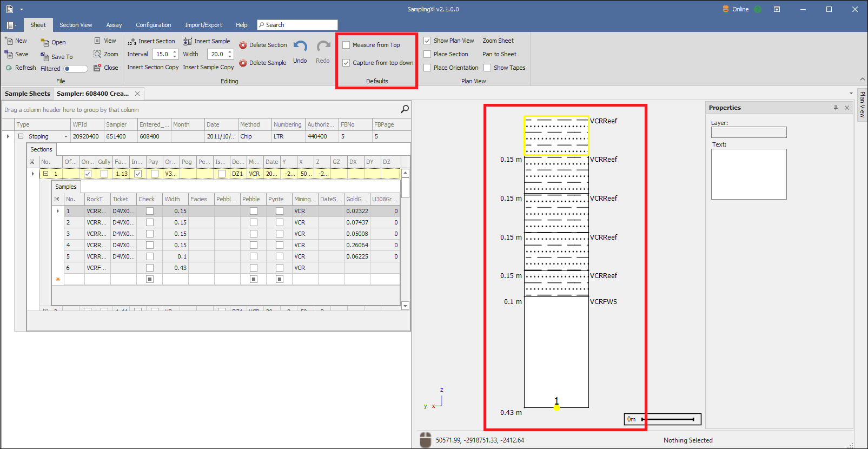Screen dimensions: 868x449
Task: Click the Insert Sample icon
Action: (x=188, y=41)
